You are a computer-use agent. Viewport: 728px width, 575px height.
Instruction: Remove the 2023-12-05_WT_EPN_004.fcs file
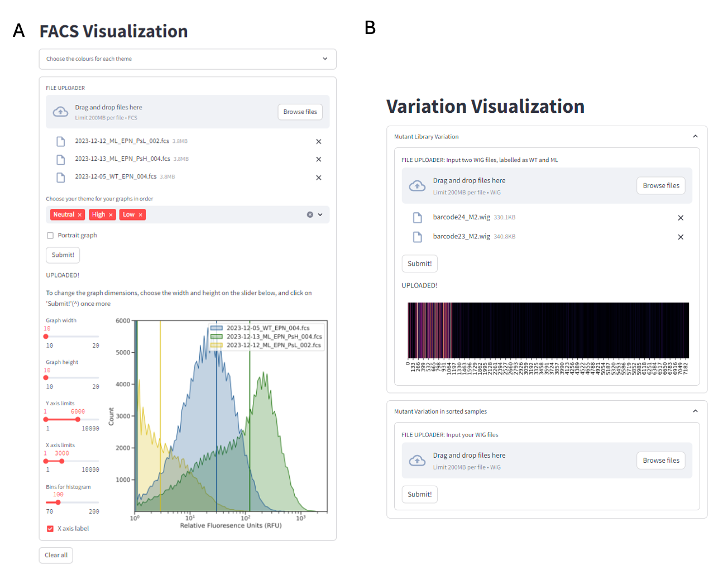318,178
